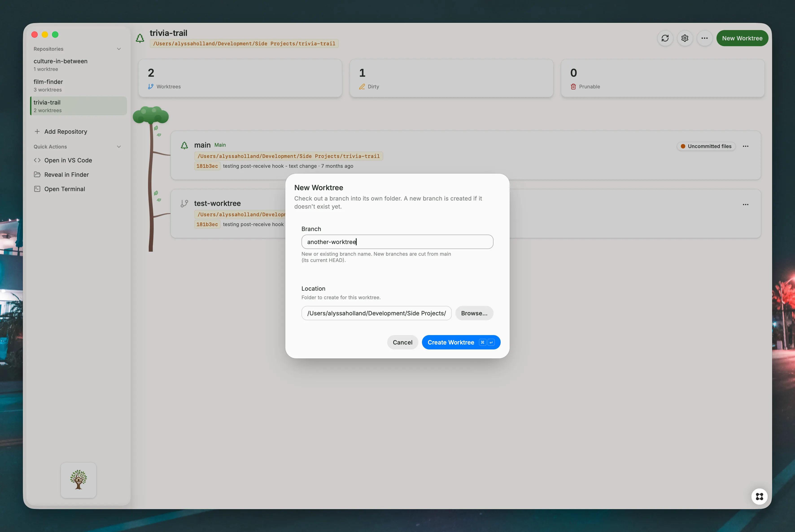Click the Uncommitted files badge

[706, 146]
